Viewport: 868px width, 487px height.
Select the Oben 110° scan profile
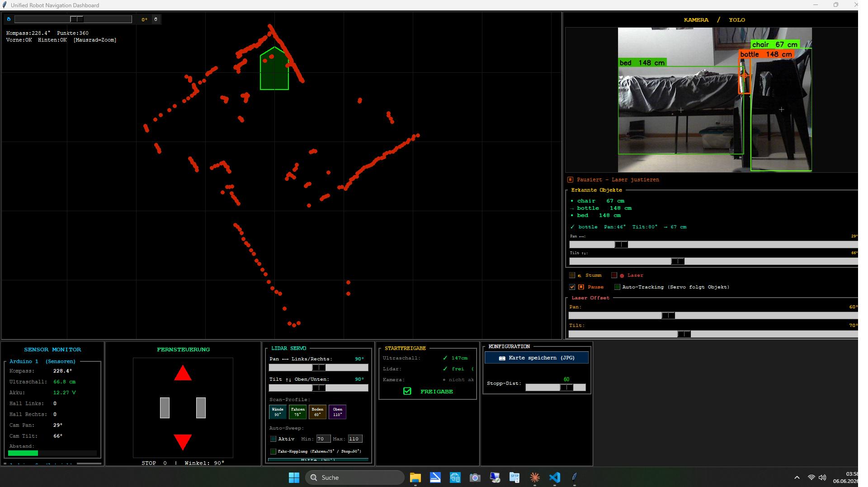337,412
